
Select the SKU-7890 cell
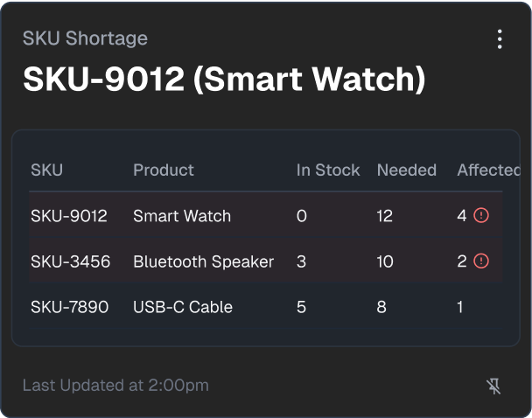70,307
